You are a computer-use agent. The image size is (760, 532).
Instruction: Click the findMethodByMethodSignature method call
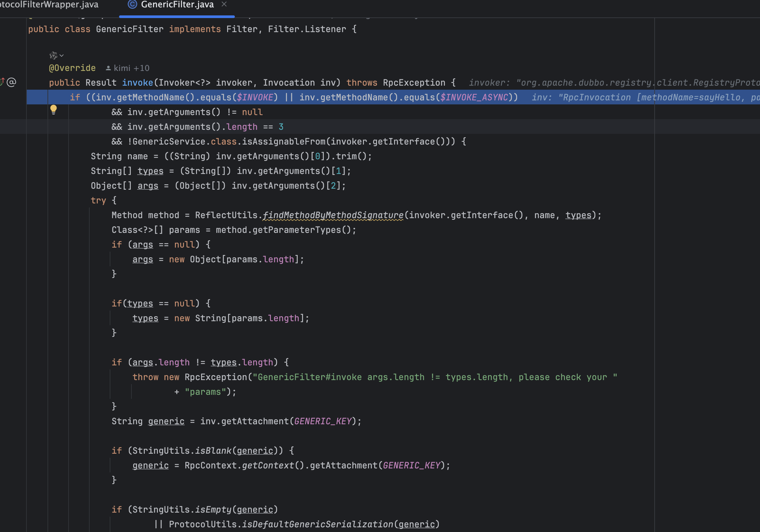pos(333,215)
